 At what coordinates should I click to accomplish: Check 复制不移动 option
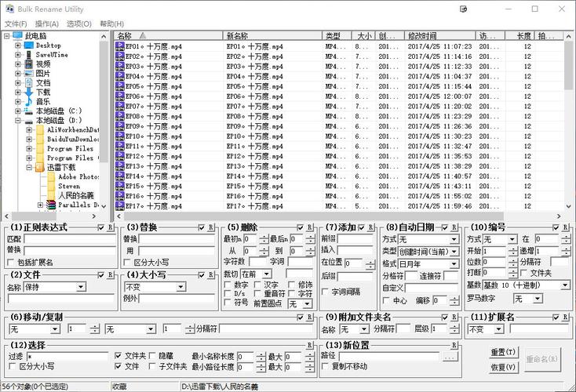[x=325, y=366]
